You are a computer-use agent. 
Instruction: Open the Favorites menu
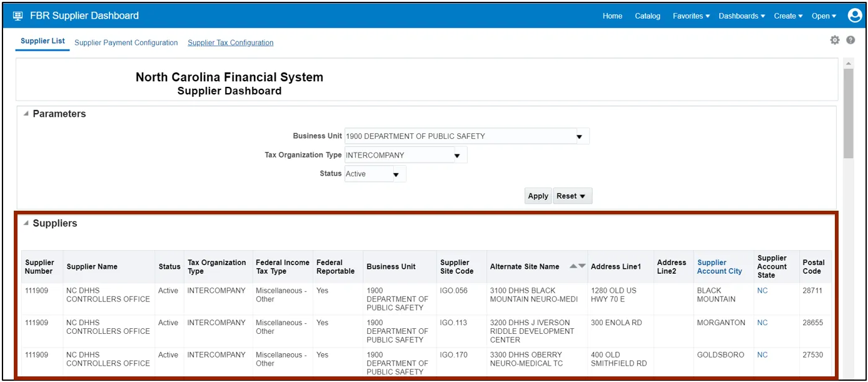[x=691, y=16]
